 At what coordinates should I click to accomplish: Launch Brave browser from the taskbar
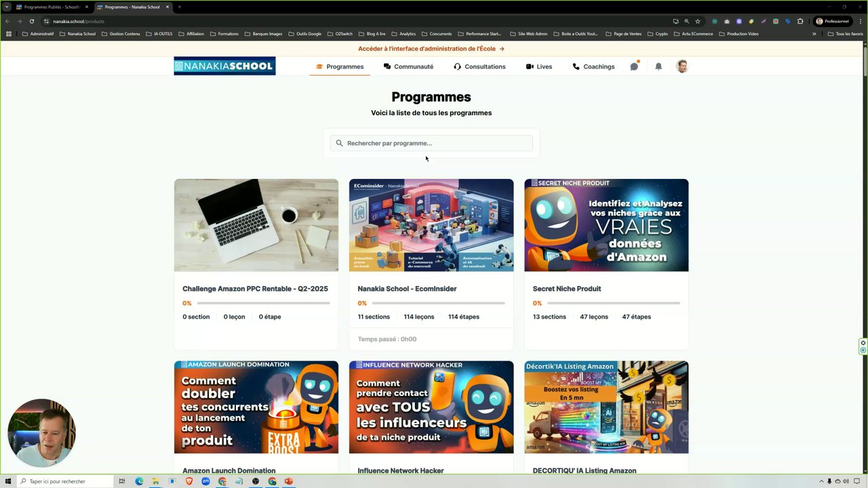pos(189,481)
